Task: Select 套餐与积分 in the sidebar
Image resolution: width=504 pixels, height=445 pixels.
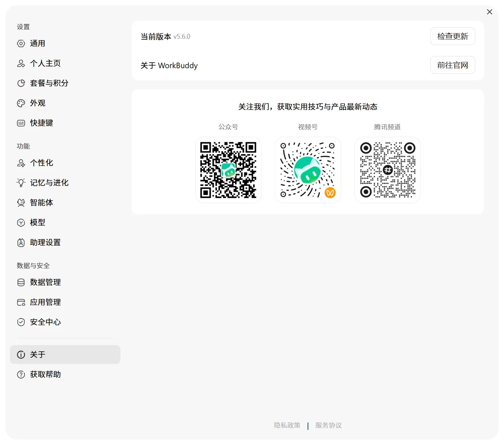Action: click(x=65, y=83)
